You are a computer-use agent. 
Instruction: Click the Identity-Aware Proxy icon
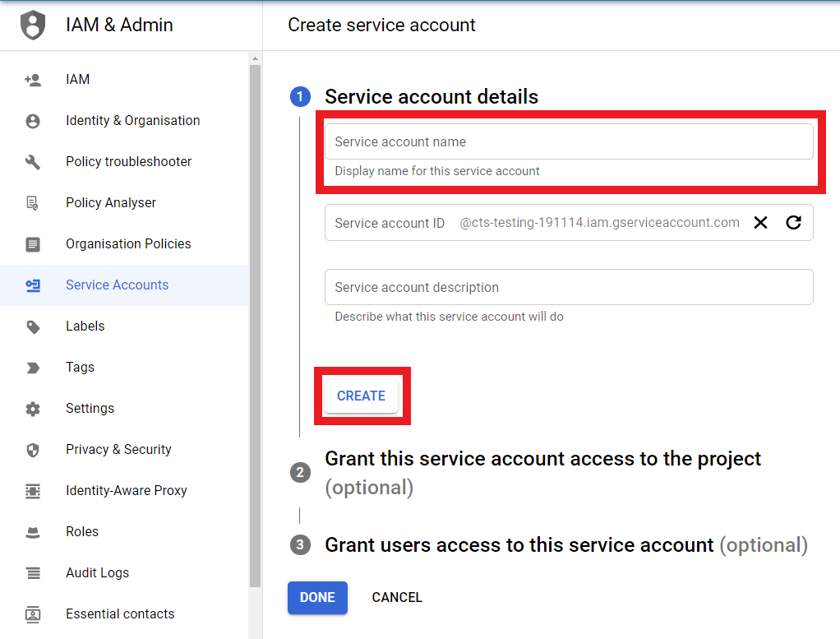tap(33, 491)
